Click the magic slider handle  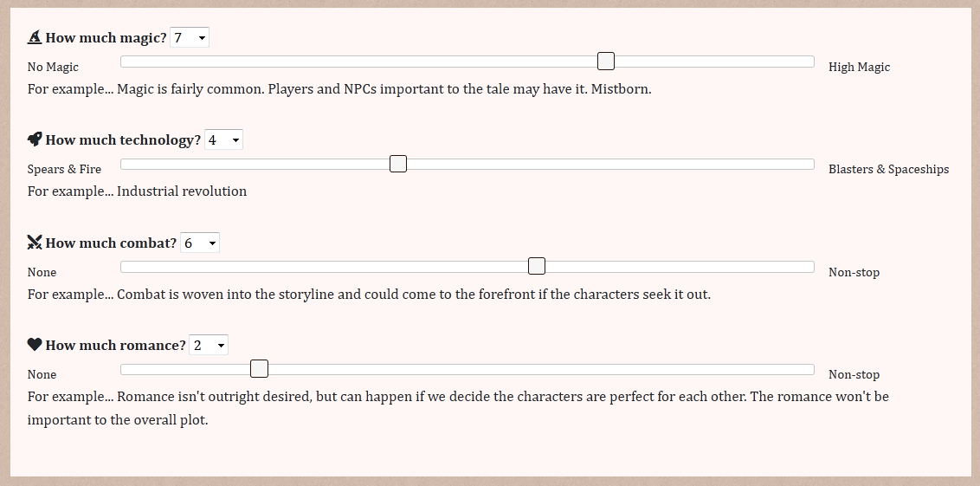(606, 61)
